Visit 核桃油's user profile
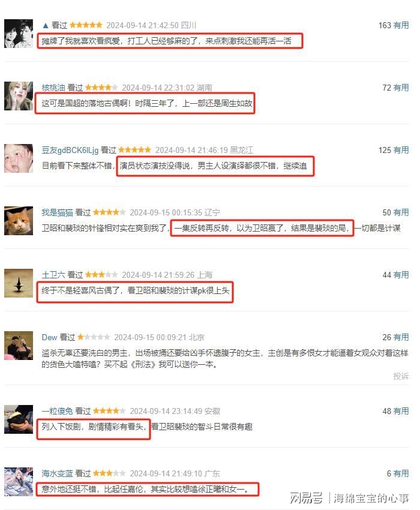This screenshot has width=420, height=510. coord(53,88)
